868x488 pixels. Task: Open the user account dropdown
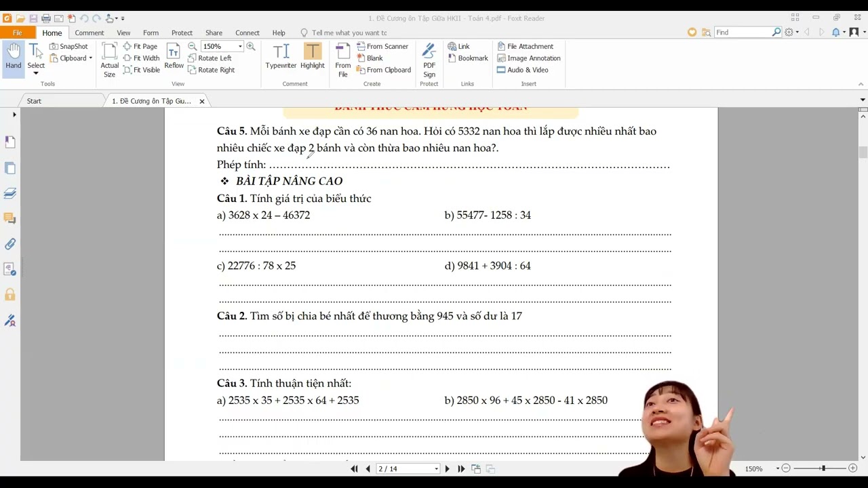click(x=857, y=32)
